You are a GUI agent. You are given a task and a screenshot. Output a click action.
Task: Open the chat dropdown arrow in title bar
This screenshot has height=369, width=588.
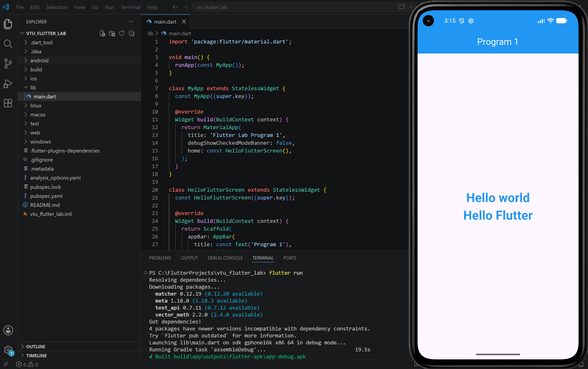click(x=411, y=7)
